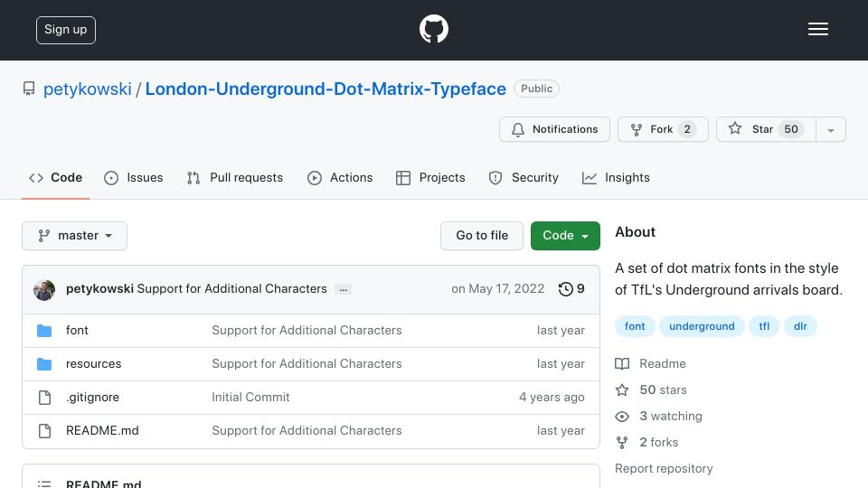Image resolution: width=868 pixels, height=488 pixels.
Task: Expand commit details ellipsis button
Action: [x=344, y=289]
